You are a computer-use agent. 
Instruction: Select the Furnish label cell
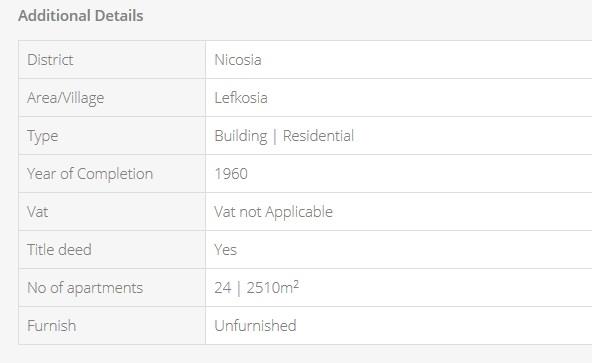pyautogui.click(x=112, y=326)
